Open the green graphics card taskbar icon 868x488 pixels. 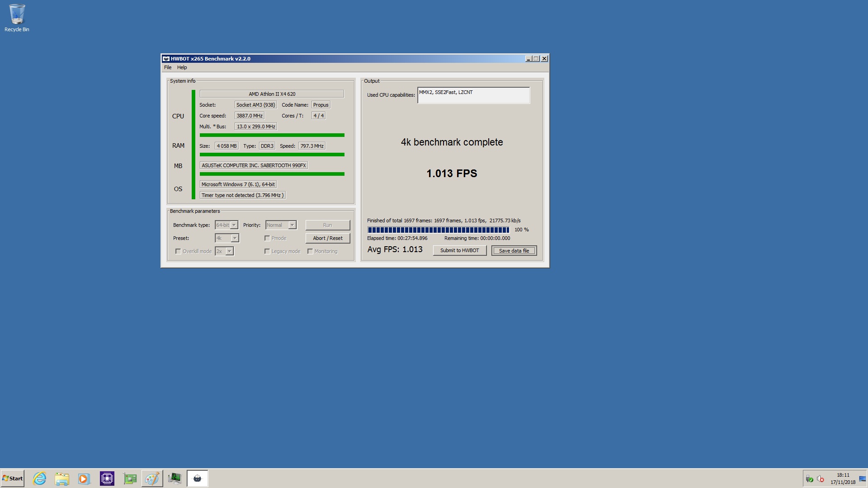130,479
